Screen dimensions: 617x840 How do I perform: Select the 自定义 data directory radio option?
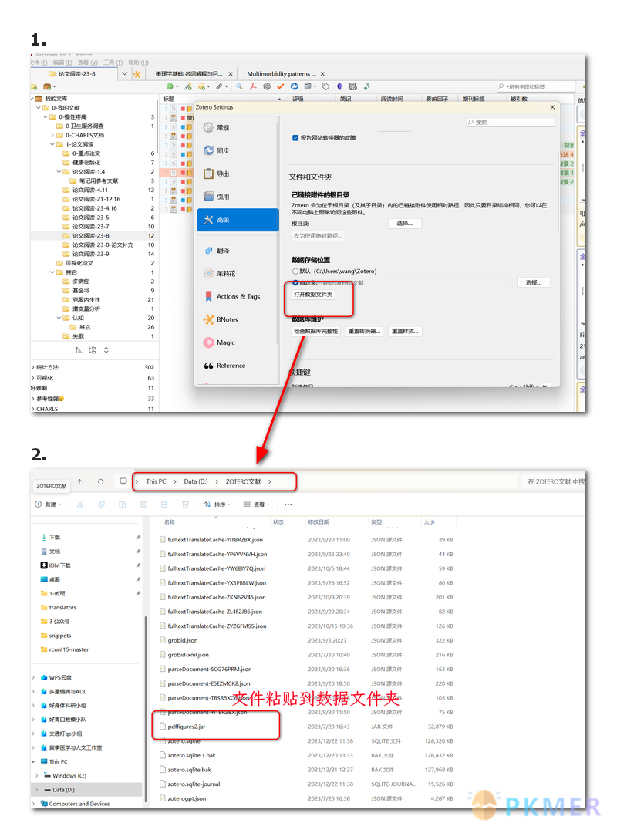(295, 283)
